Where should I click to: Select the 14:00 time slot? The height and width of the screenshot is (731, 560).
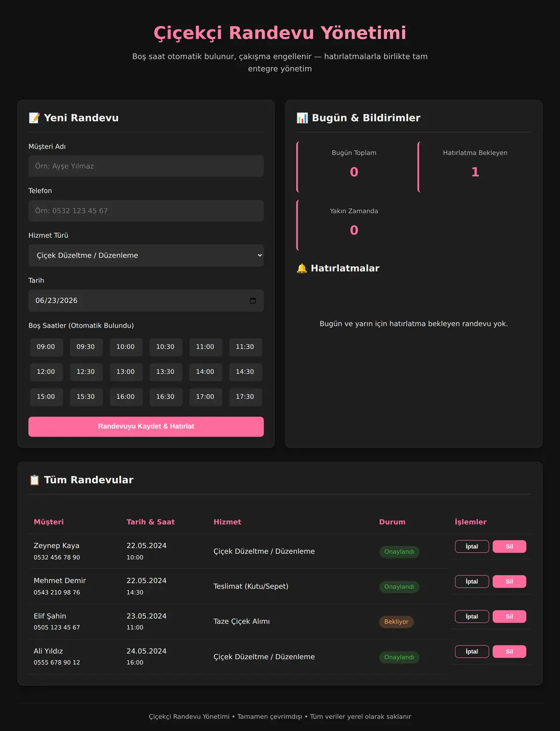pos(205,372)
